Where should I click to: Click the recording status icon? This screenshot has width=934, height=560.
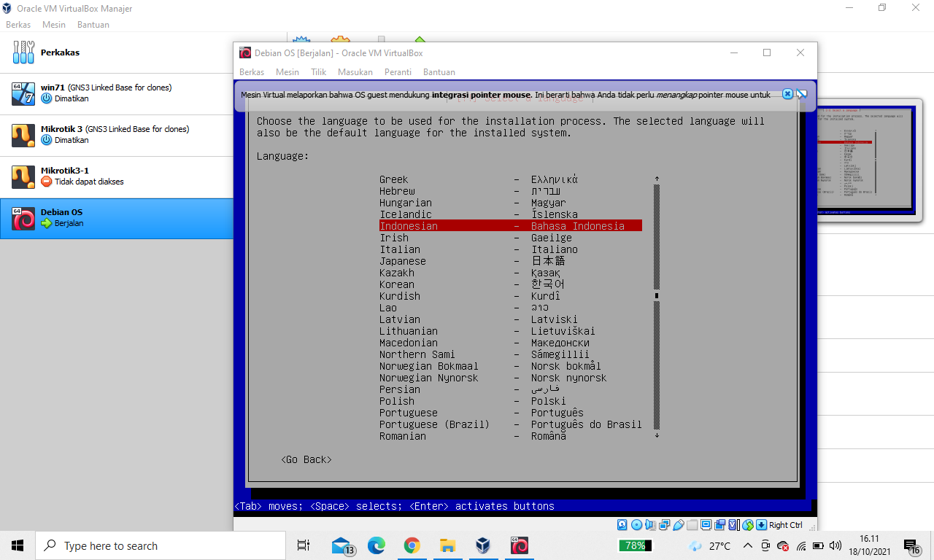(719, 525)
